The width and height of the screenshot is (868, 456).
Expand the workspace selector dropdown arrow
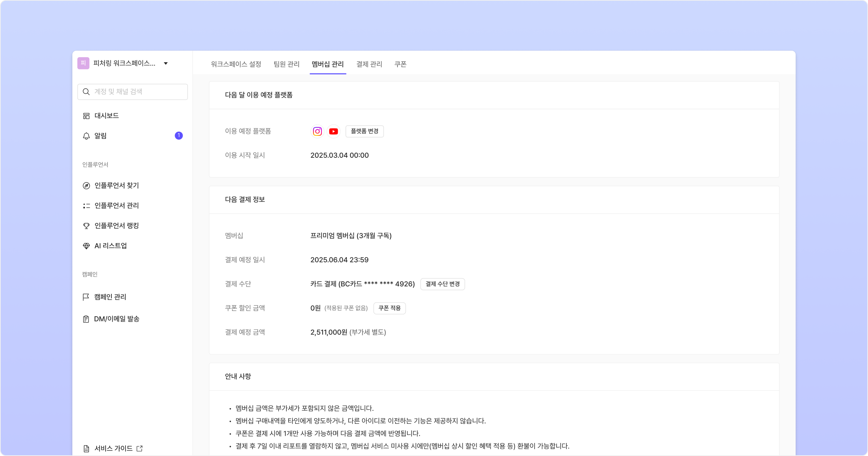coord(166,63)
